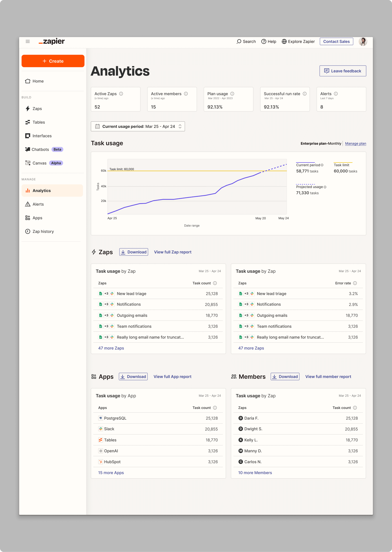
Task: Click the info icon beside Alerts card
Action: pos(336,94)
